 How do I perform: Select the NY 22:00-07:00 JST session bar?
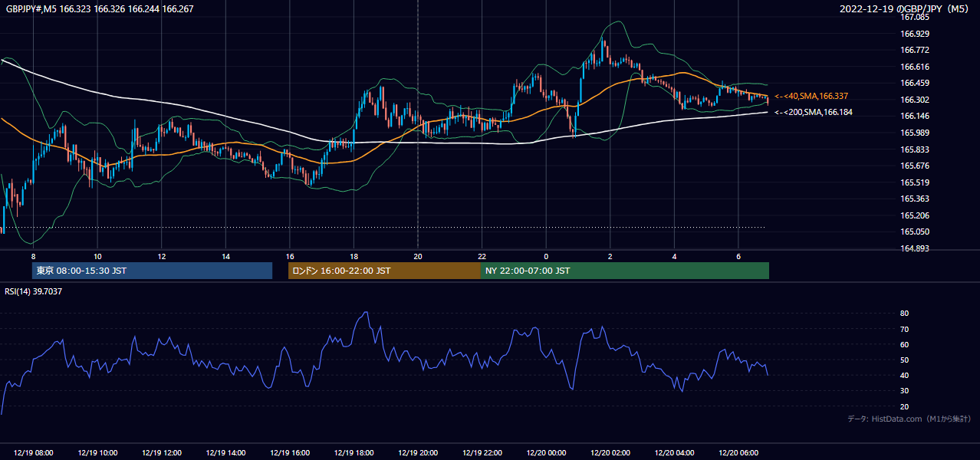tap(625, 271)
